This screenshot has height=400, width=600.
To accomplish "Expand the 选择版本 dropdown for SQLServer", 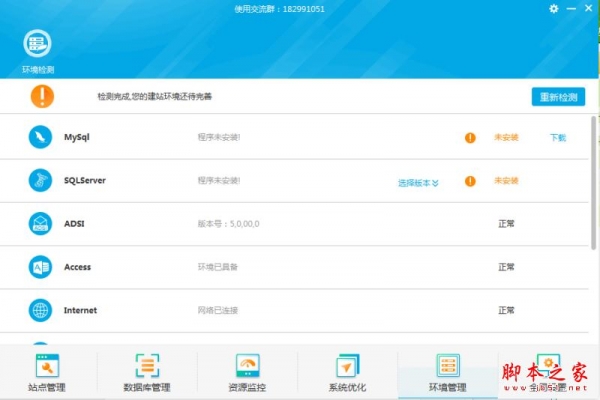I will (x=418, y=183).
